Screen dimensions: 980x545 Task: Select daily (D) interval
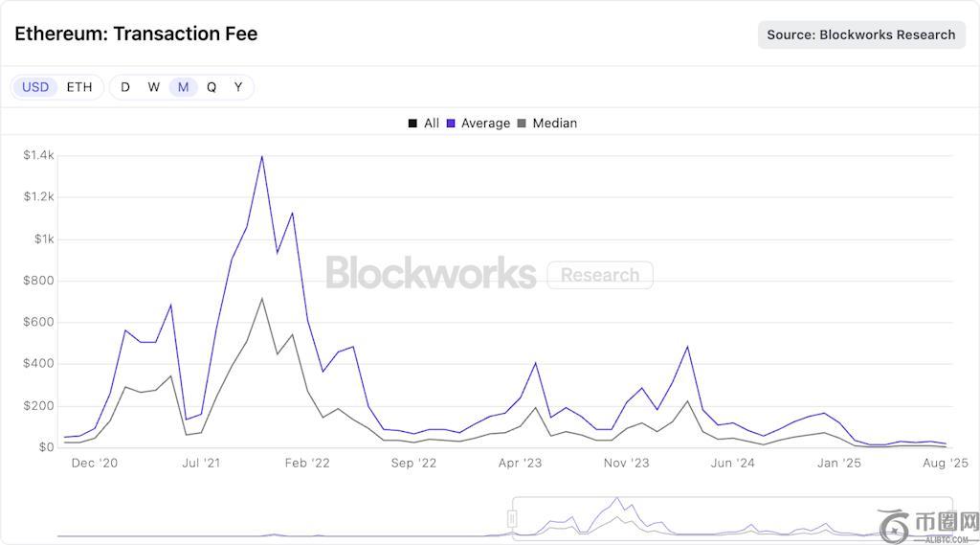pyautogui.click(x=125, y=87)
